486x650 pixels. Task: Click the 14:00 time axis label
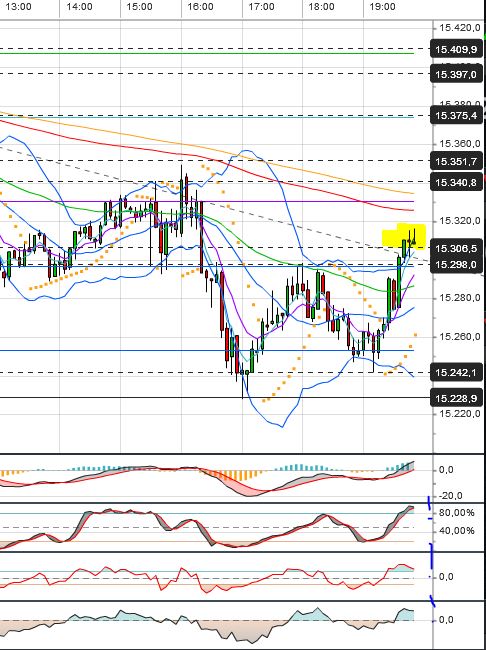(80, 7)
